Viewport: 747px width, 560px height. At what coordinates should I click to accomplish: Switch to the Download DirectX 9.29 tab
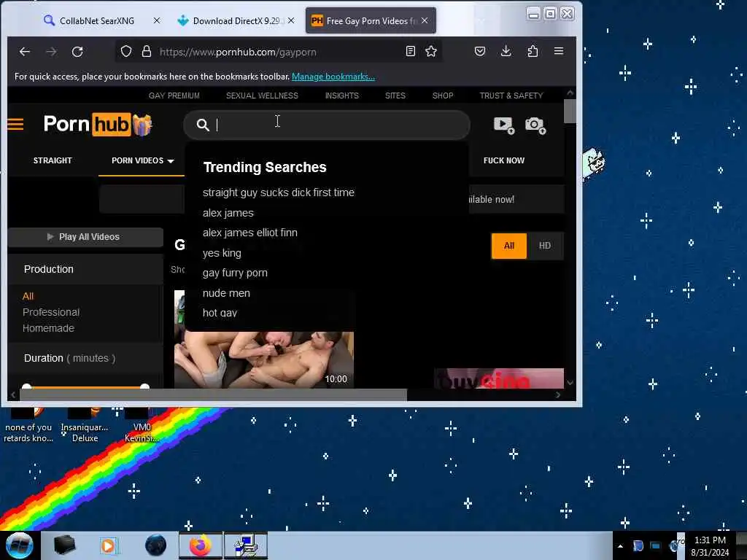tap(236, 20)
